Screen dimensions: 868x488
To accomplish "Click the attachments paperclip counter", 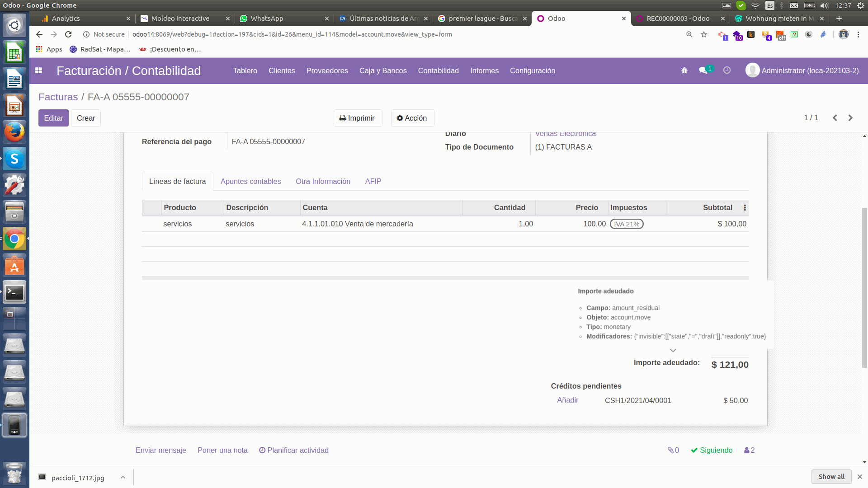I will pyautogui.click(x=673, y=450).
